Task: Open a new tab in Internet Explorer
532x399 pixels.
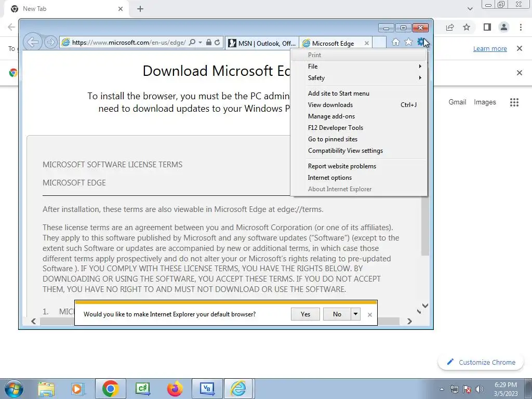Action: click(379, 43)
